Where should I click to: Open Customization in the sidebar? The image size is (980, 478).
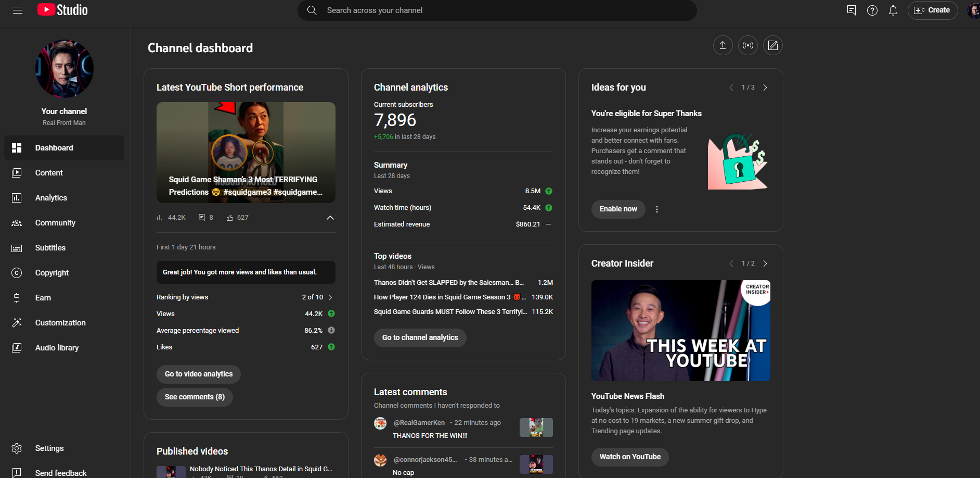(65, 323)
